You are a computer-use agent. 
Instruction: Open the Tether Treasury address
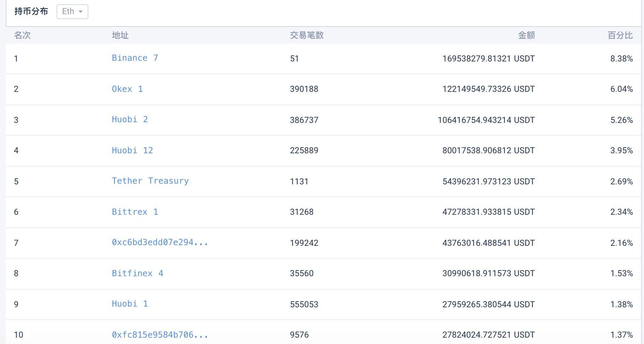click(x=150, y=181)
